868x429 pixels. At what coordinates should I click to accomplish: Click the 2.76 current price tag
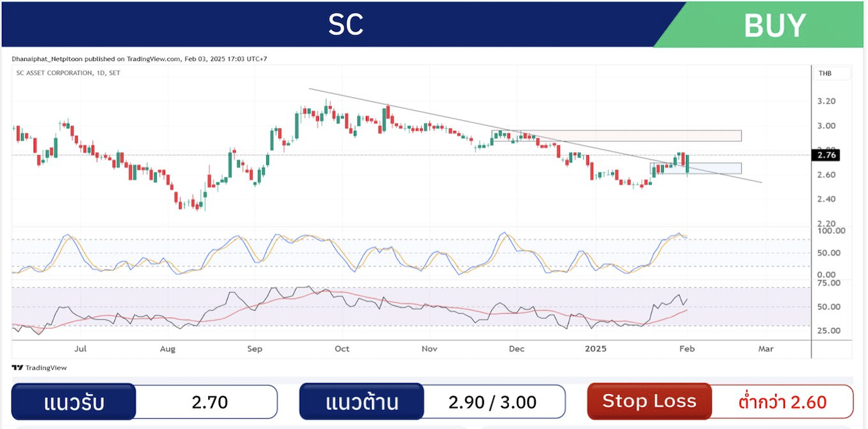click(826, 155)
